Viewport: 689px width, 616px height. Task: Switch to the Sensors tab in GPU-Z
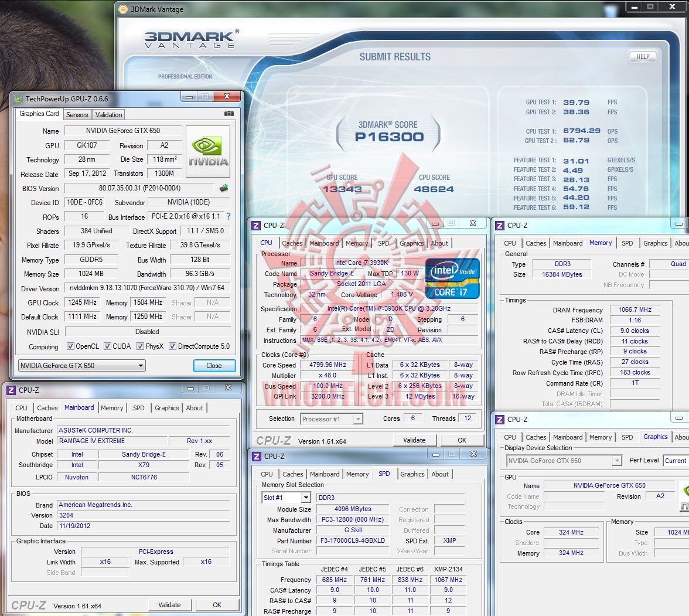tap(77, 115)
